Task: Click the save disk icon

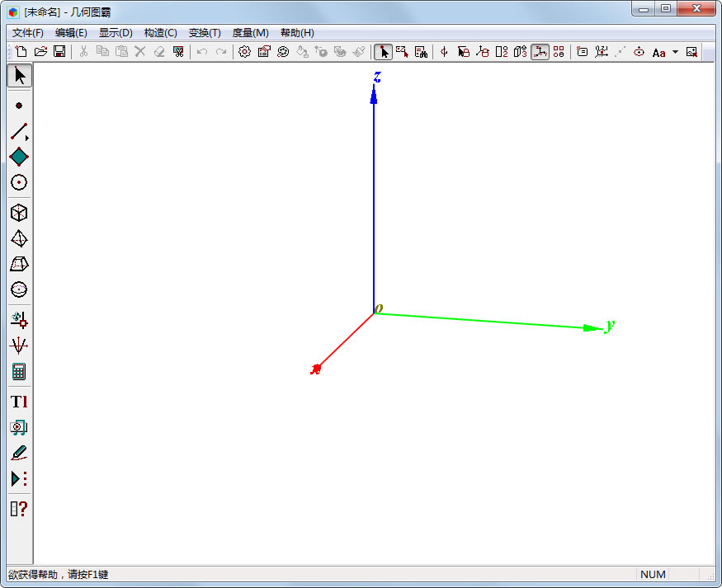Action: coord(59,52)
